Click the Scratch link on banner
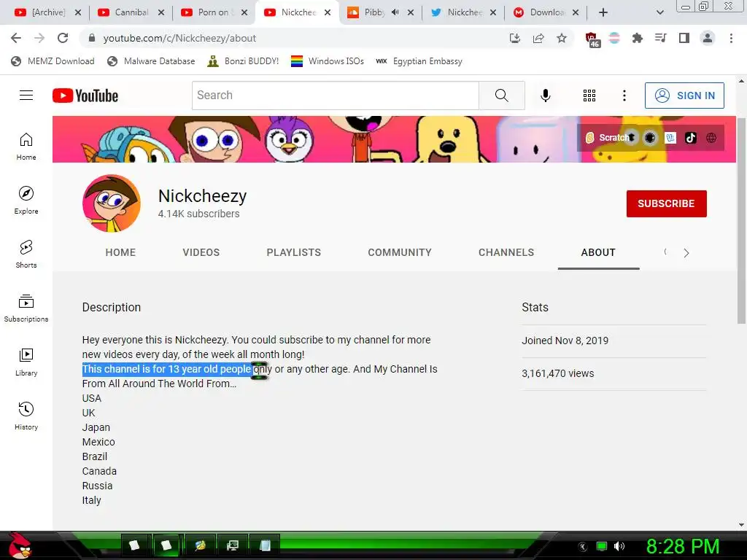The image size is (747, 560). (x=608, y=138)
